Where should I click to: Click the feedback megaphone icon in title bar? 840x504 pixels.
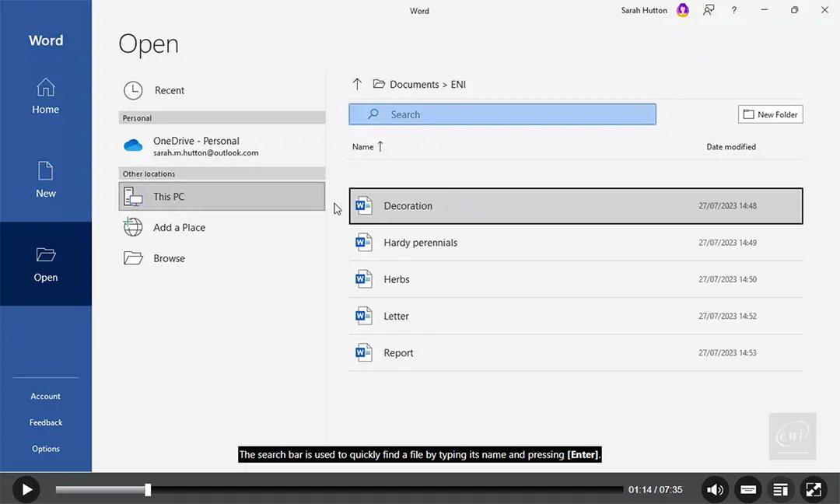(x=709, y=10)
